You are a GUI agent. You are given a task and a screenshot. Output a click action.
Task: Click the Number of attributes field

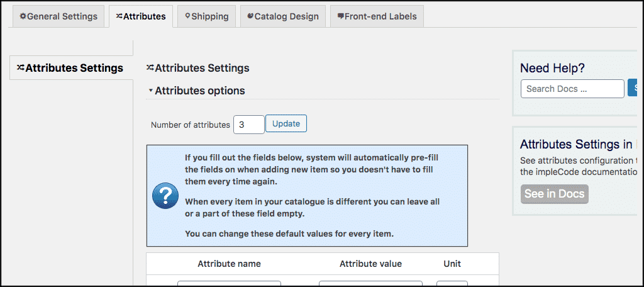[249, 125]
